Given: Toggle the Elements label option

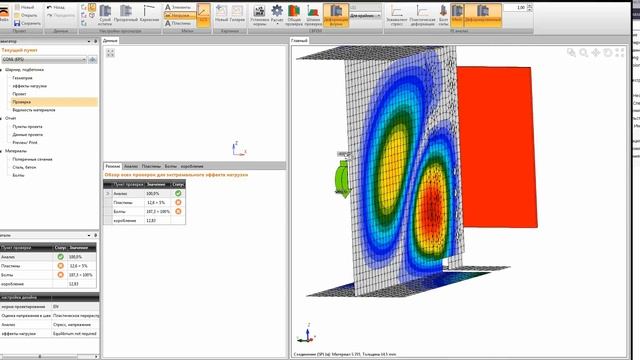Looking at the screenshot, I should [x=179, y=7].
